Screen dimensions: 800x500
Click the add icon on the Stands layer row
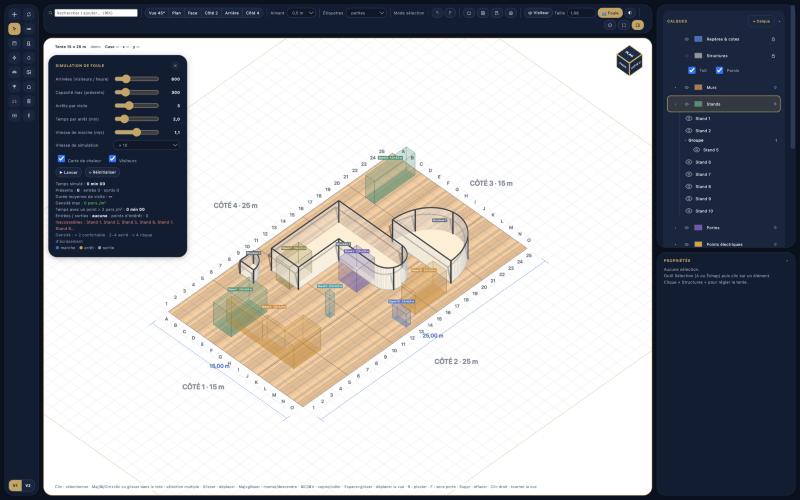pyautogui.click(x=775, y=104)
